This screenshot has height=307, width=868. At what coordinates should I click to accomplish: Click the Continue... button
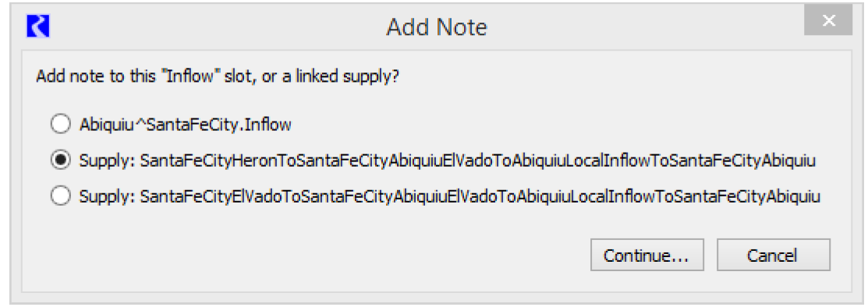(647, 255)
